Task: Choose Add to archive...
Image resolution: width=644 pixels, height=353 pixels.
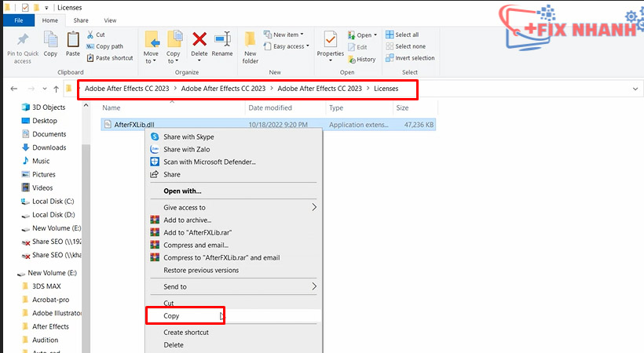Action: pyautogui.click(x=234, y=220)
